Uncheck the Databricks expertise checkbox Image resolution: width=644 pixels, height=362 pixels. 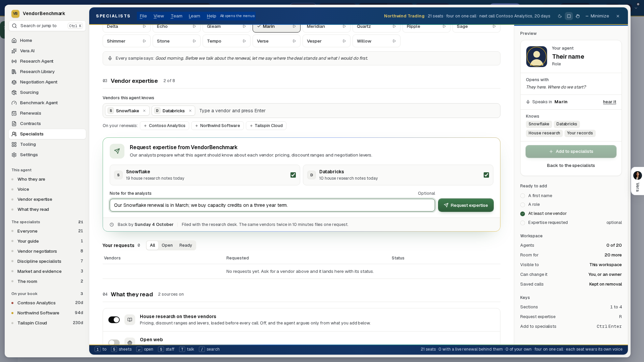tap(486, 175)
